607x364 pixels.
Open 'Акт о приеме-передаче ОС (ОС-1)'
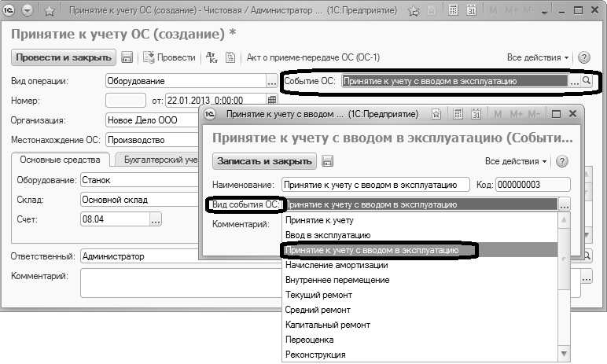point(313,57)
